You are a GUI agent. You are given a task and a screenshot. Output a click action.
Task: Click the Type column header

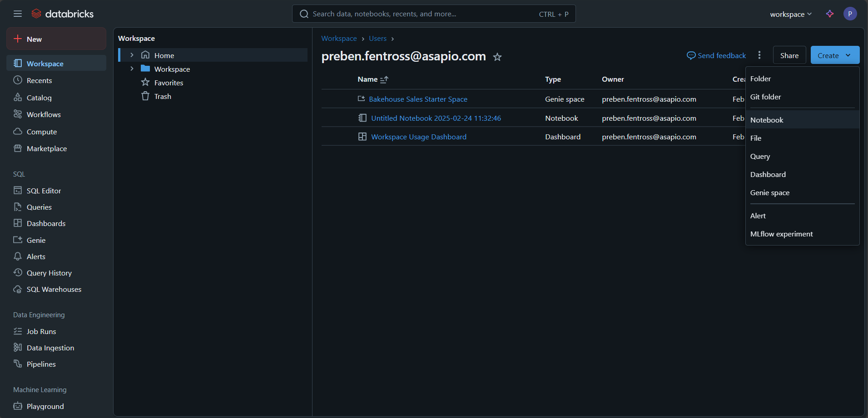point(553,79)
